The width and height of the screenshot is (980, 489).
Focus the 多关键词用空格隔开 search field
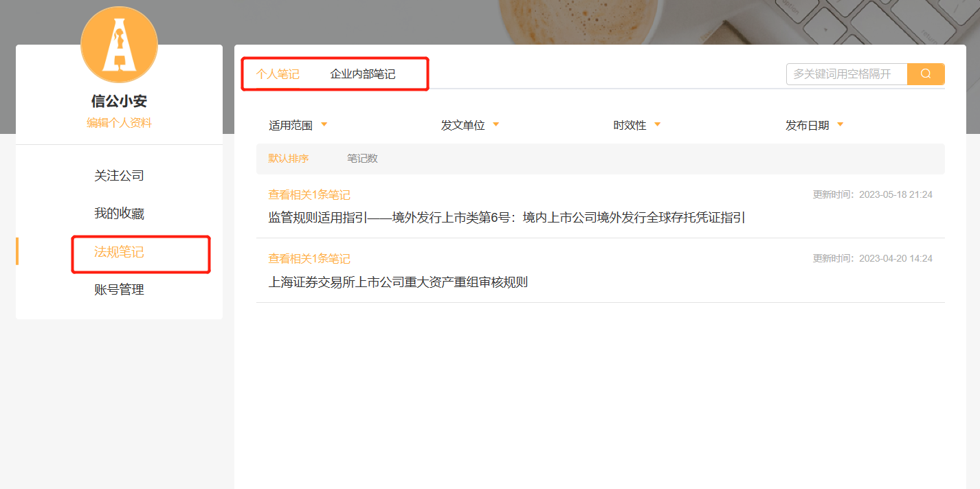[847, 74]
